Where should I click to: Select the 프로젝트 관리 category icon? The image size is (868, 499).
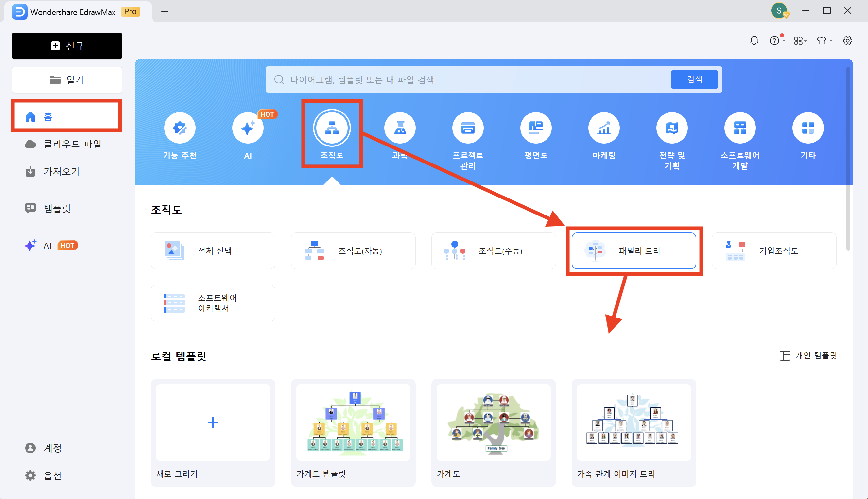tap(467, 128)
